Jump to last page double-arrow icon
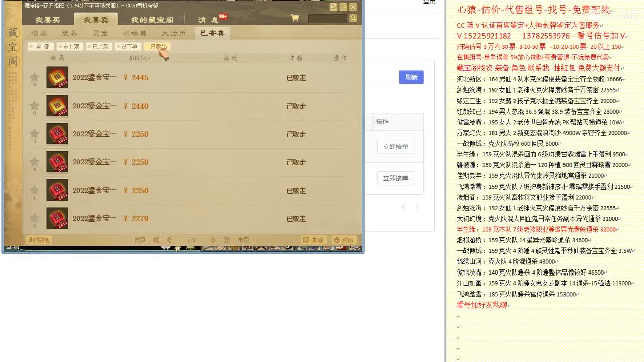This screenshot has height=362, width=644. click(226, 240)
